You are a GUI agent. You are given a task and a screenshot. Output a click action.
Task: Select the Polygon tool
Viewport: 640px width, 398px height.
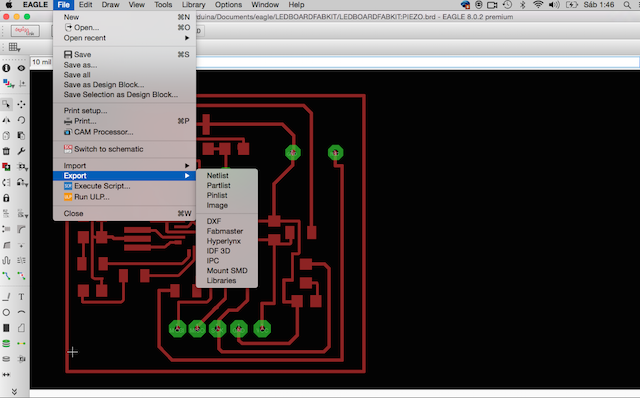pyautogui.click(x=21, y=328)
